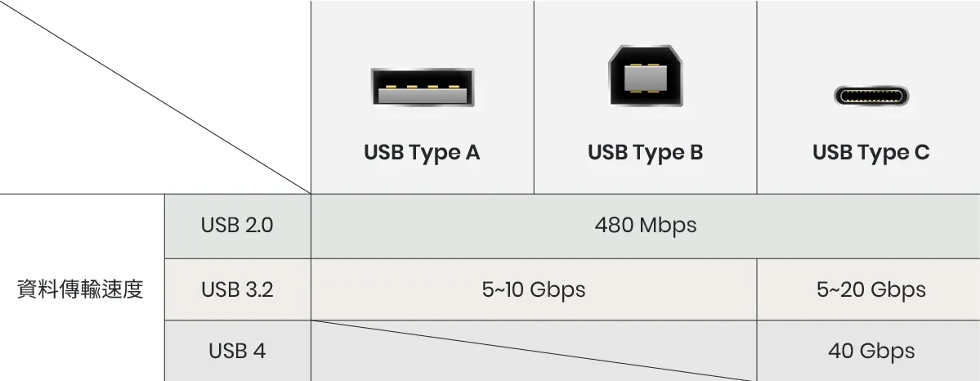Click the gold contacts inside the Type A port
This screenshot has height=381, width=980.
[423, 86]
